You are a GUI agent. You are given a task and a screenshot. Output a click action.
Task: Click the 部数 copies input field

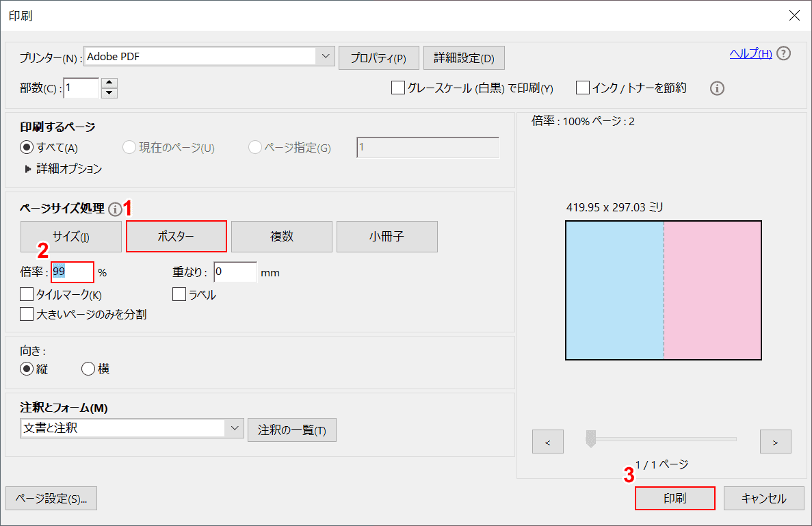[x=81, y=88]
